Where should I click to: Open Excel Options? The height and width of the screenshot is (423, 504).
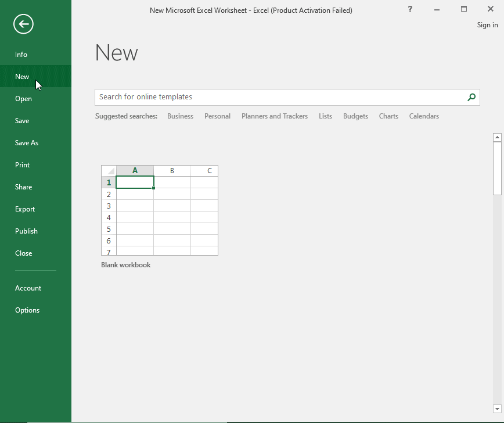(x=27, y=310)
